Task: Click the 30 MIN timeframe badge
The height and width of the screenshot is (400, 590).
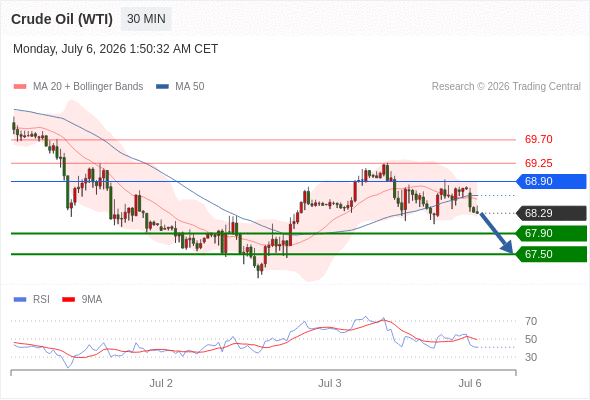Action: coord(146,19)
